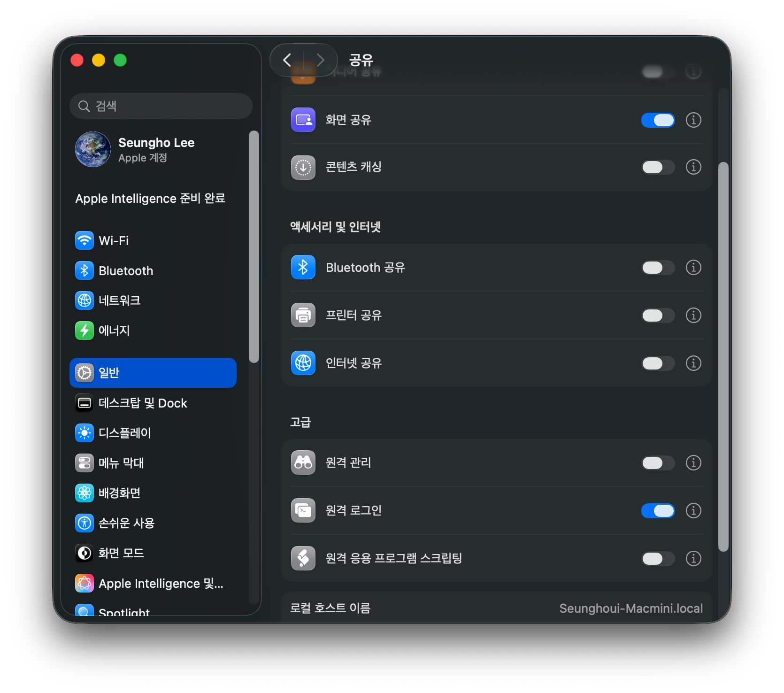Open Seungho Lee Apple account
Screen dimensions: 784x693
[x=156, y=149]
